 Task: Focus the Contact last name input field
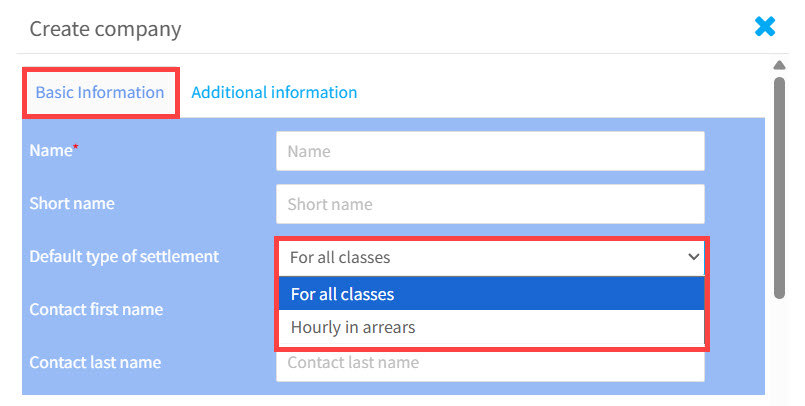pos(490,363)
